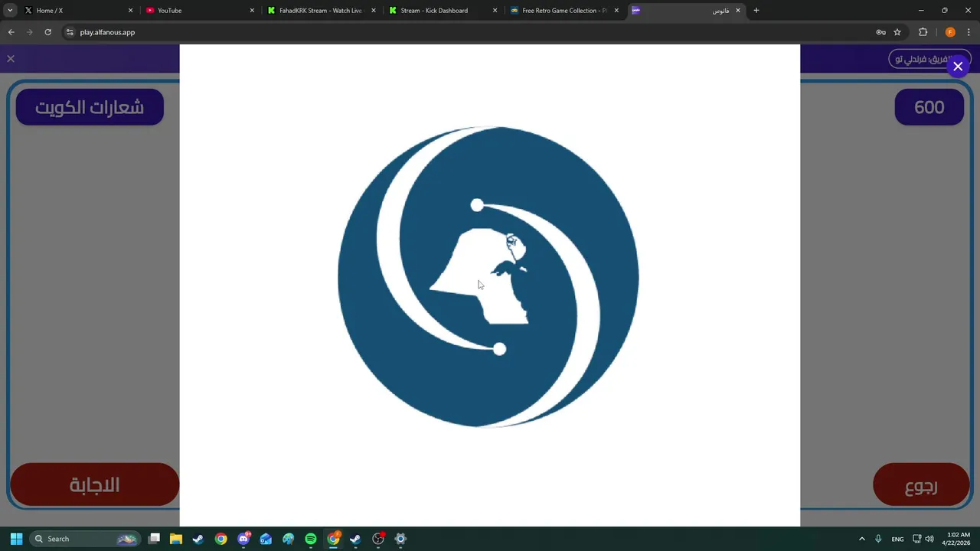
Task: Open active Chrome window with orange badge
Action: point(333,539)
